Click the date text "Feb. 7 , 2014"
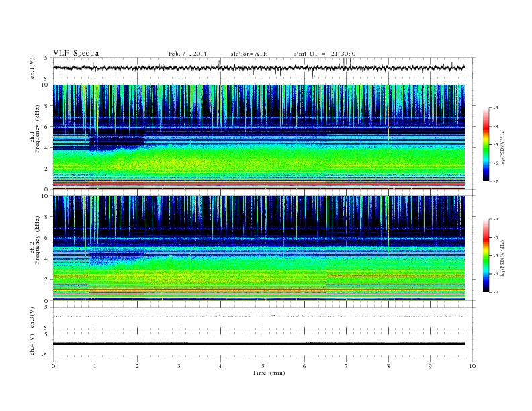The height and width of the screenshot is (411, 532). click(x=187, y=54)
